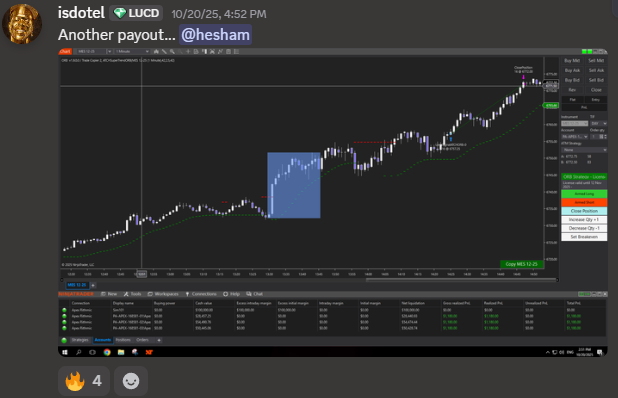Click the Sell Mkt button
The height and width of the screenshot is (398, 618).
tap(596, 61)
